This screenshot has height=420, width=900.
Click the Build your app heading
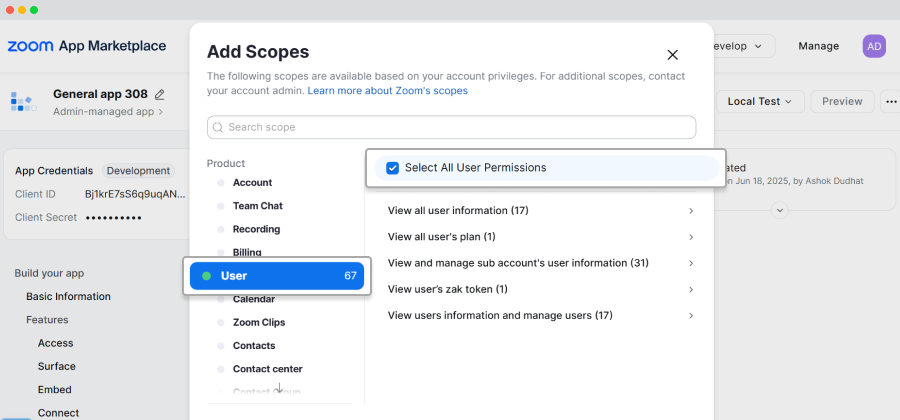[49, 273]
